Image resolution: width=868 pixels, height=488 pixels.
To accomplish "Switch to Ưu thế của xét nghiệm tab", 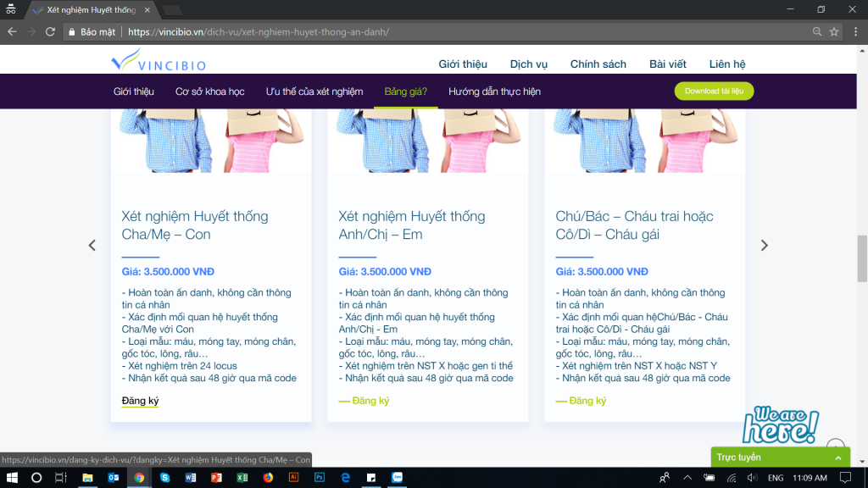I will pos(314,91).
